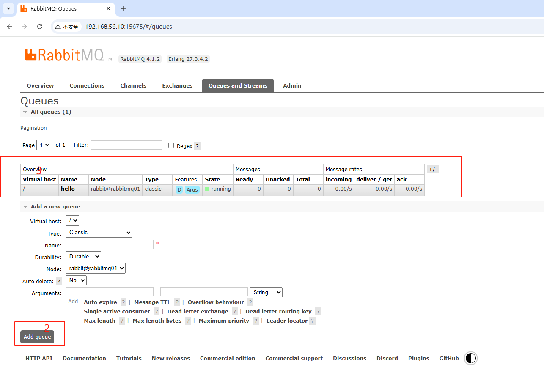Viewport: 544px width, 392px height.
Task: Open the Plugins footer link
Action: tap(419, 359)
